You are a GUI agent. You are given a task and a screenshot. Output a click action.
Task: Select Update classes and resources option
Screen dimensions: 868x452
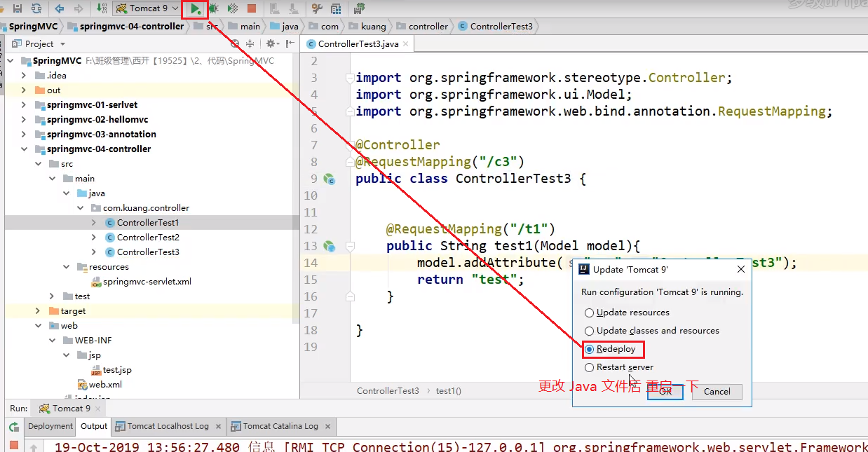pos(652,331)
